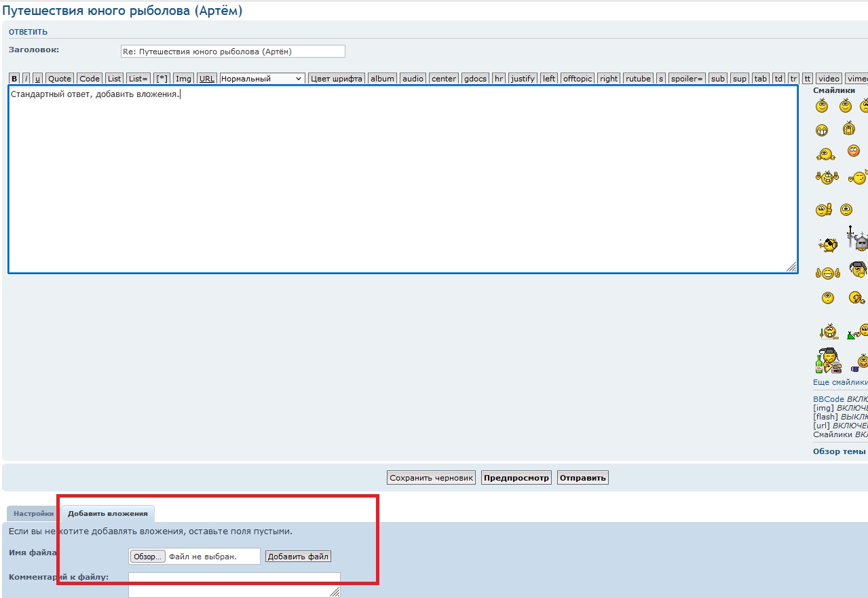Insert the thumbs-up smiley
Image resolution: width=868 pixels, height=598 pixels.
(824, 210)
